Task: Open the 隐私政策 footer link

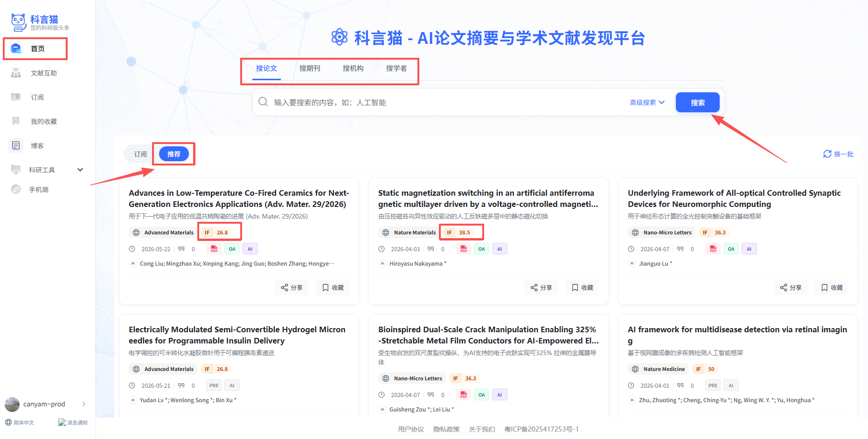Action: pos(446,429)
